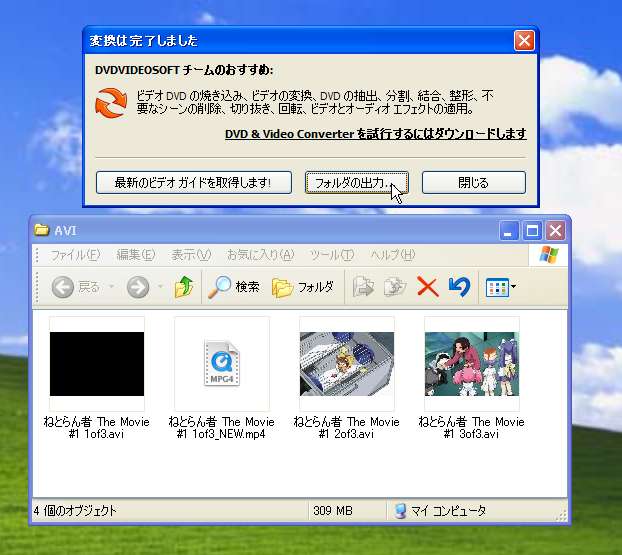The width and height of the screenshot is (622, 555).
Task: Click file name ねとらん者 The Movie #1 1of3_NEW.mp4
Action: coord(221,427)
